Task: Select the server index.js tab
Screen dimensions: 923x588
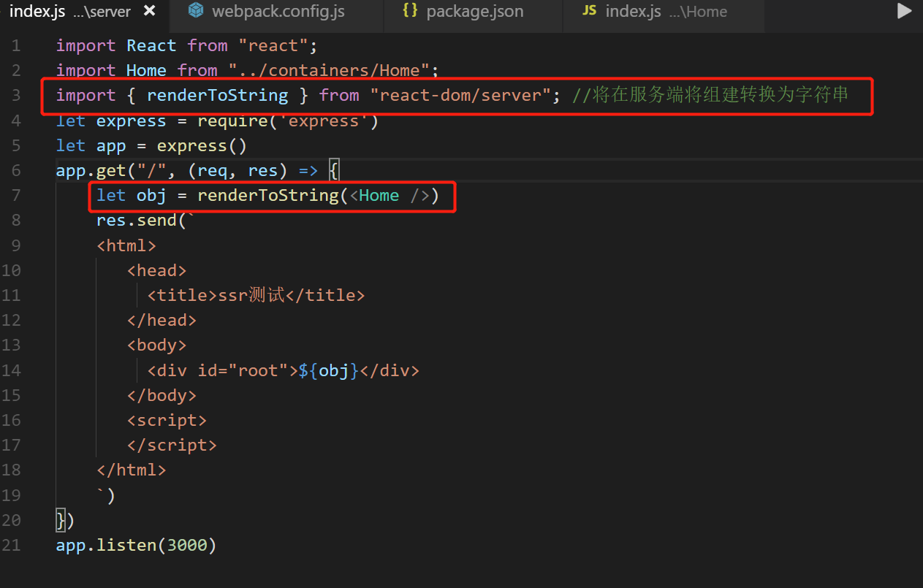Action: click(x=70, y=12)
